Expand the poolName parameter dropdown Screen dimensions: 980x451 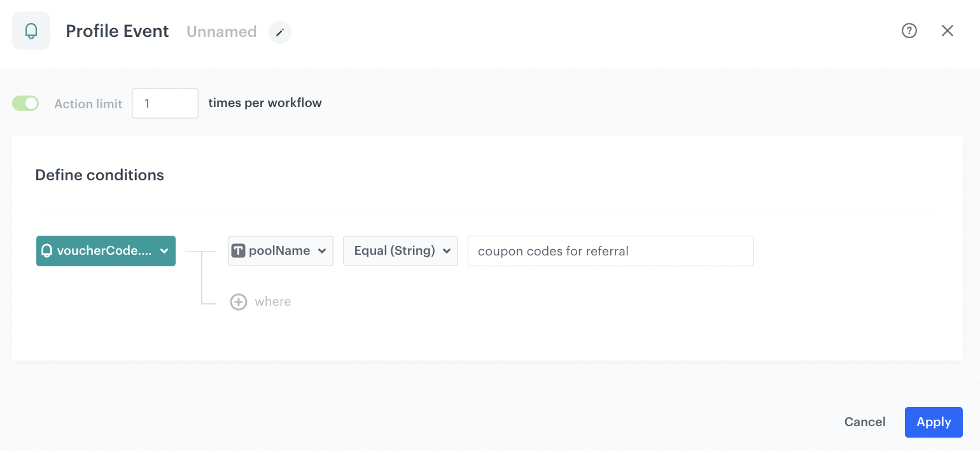click(x=281, y=251)
